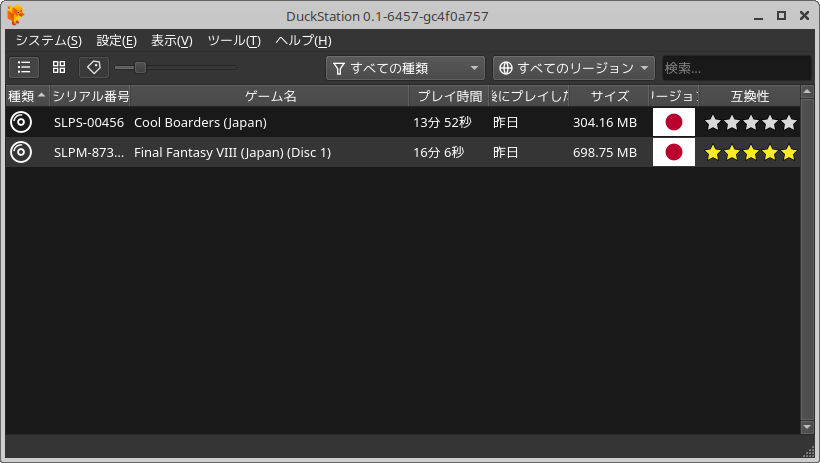Click 昨日 in Final Fantasy VIII row
The image size is (820, 463).
click(x=506, y=152)
